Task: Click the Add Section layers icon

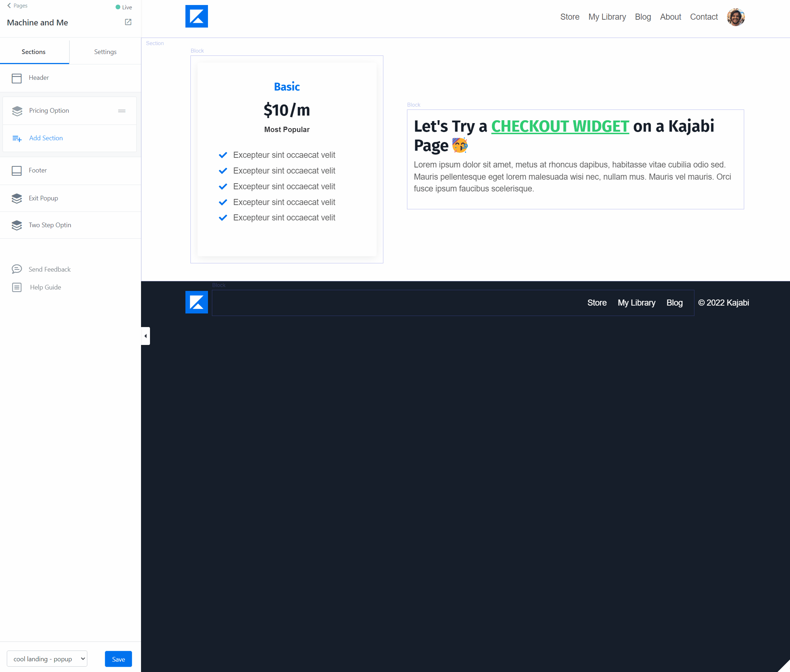Action: coord(16,139)
